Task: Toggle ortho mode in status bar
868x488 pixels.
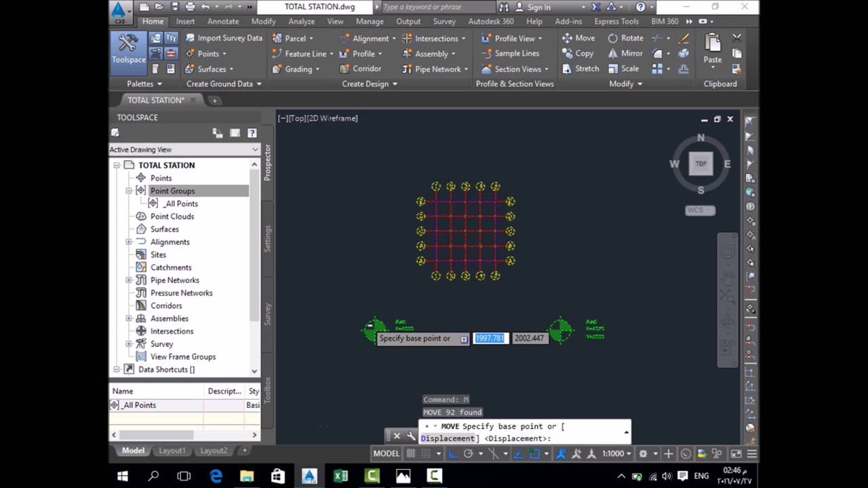Action: 453,453
